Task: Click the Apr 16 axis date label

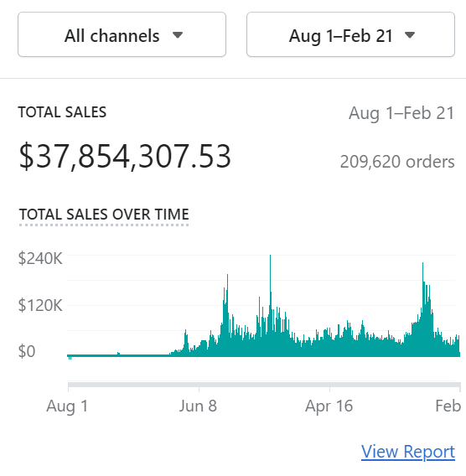Action: 329,406
